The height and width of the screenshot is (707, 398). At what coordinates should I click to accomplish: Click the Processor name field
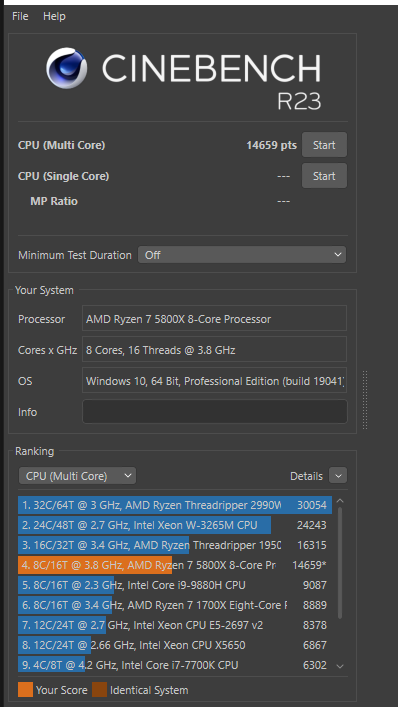[x=214, y=318]
